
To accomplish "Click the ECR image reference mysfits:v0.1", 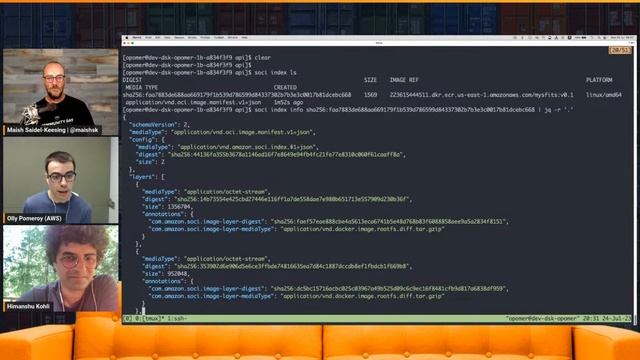I will click(481, 95).
